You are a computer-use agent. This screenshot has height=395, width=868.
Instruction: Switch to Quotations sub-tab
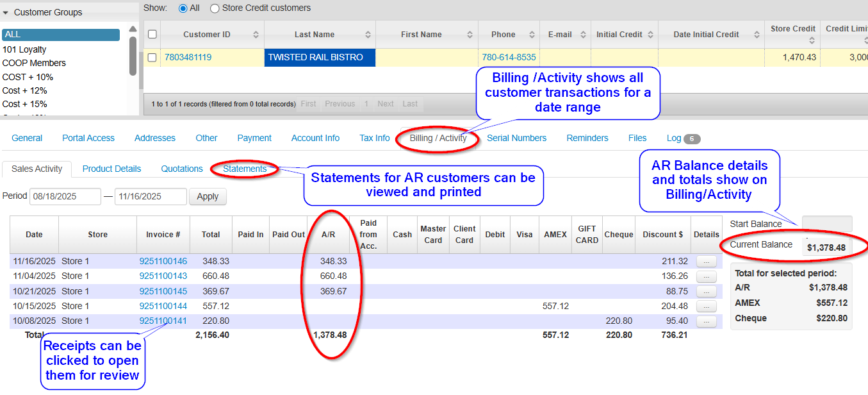[x=182, y=169]
